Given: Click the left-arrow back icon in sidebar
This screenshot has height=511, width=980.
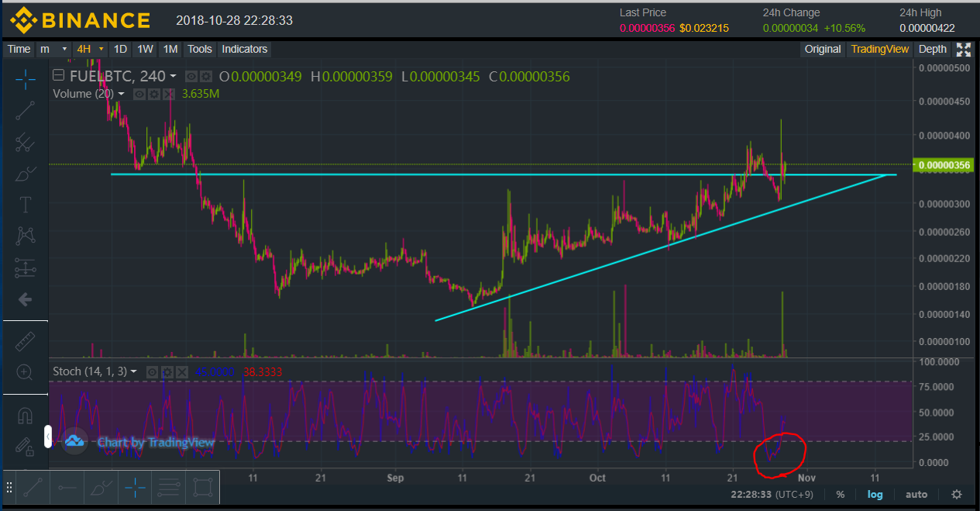Looking at the screenshot, I should (25, 299).
